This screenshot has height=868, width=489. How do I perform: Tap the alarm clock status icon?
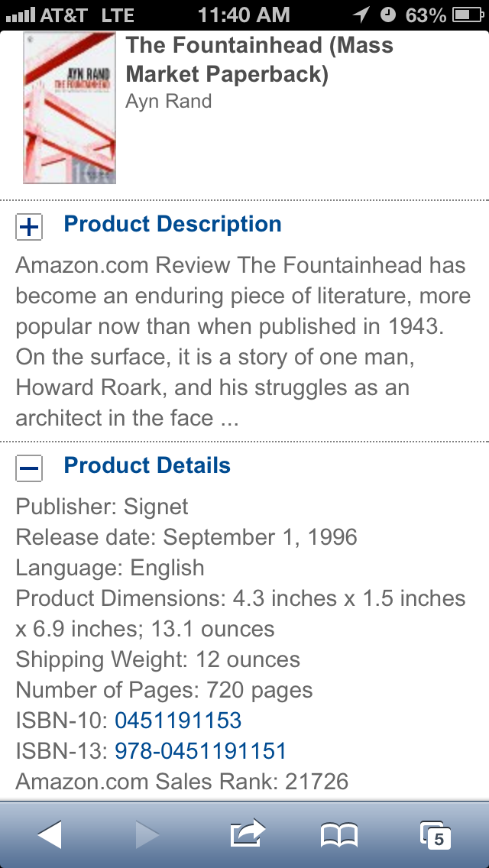388,15
